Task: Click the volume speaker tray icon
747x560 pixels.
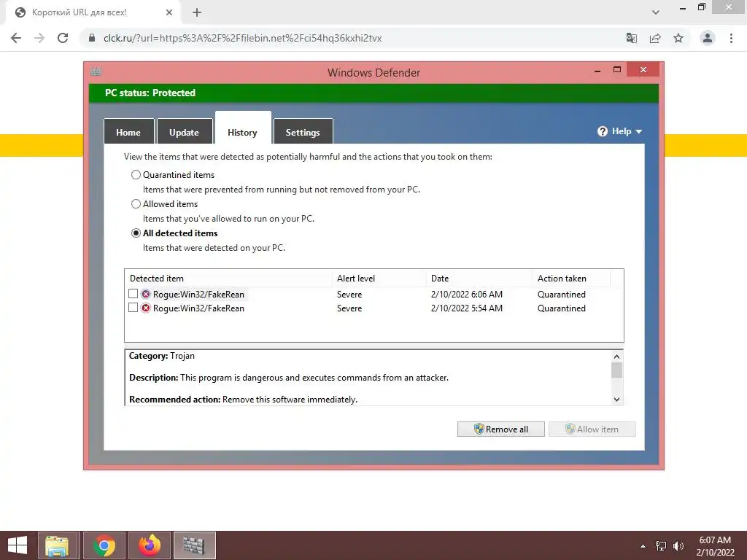Action: point(678,546)
